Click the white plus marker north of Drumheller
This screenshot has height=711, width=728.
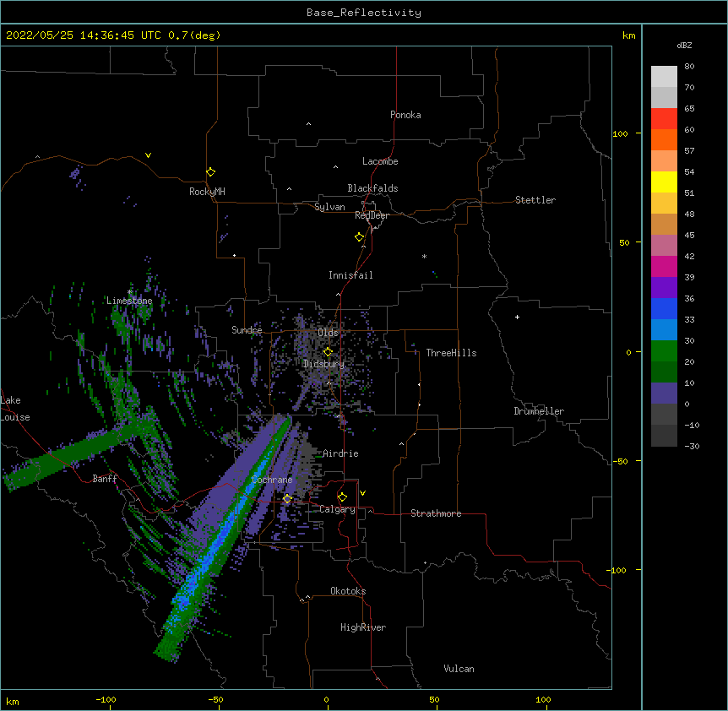point(517,317)
